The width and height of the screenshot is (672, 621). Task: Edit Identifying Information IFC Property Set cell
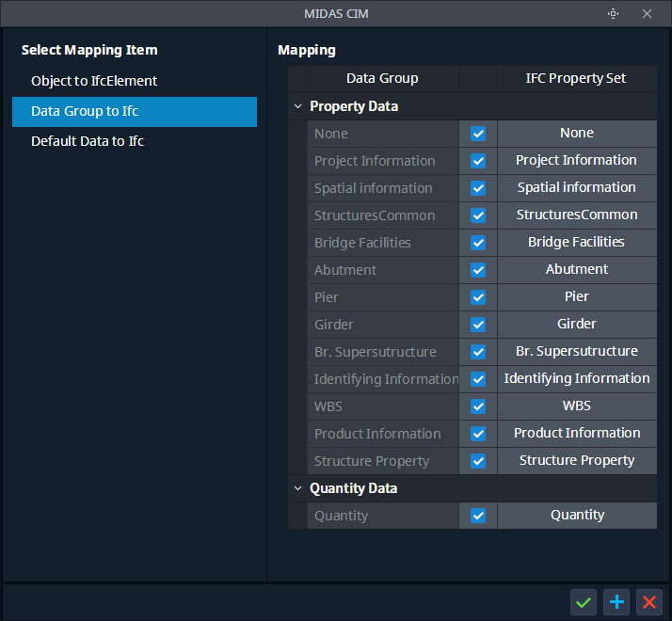577,379
